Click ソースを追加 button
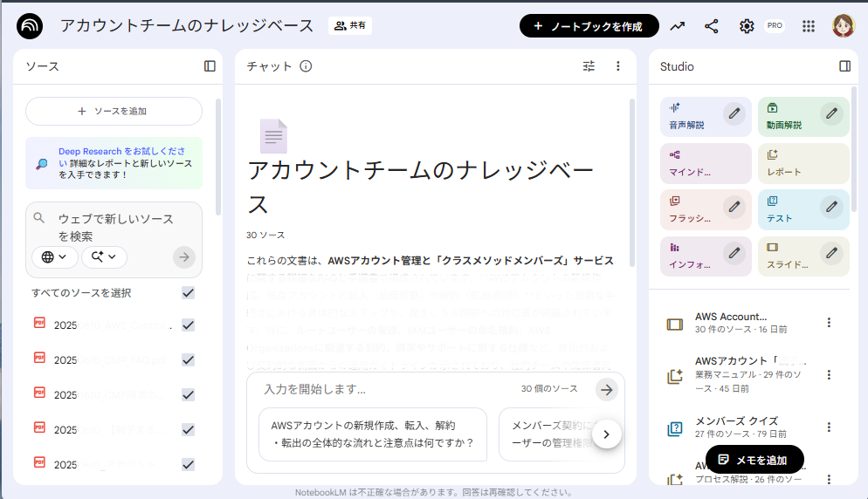 (x=114, y=111)
